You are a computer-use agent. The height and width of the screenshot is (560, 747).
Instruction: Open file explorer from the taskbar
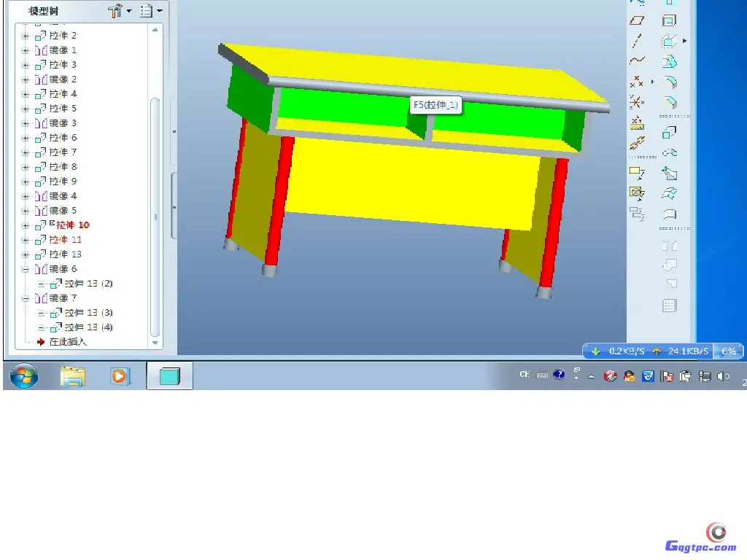(72, 376)
